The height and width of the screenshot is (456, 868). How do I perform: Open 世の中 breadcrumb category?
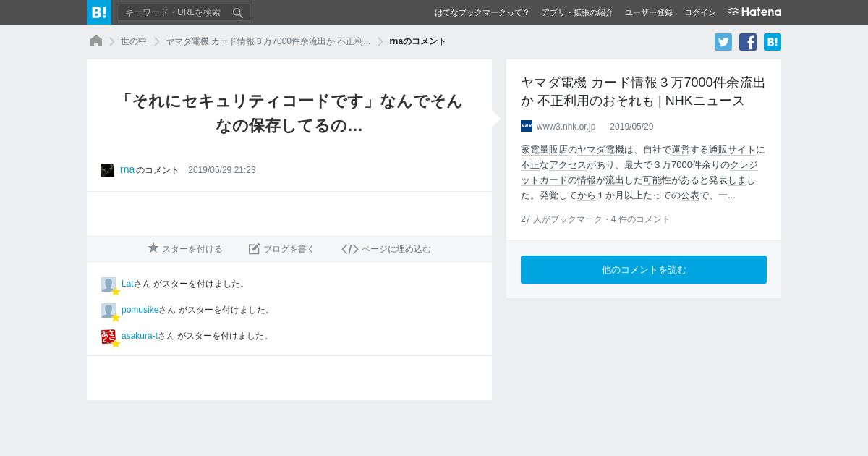[134, 41]
